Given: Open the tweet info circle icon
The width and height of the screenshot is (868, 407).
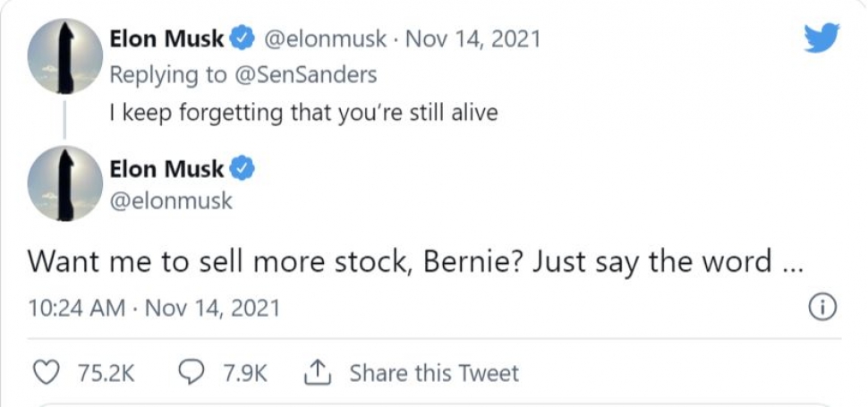Looking at the screenshot, I should click(x=821, y=309).
